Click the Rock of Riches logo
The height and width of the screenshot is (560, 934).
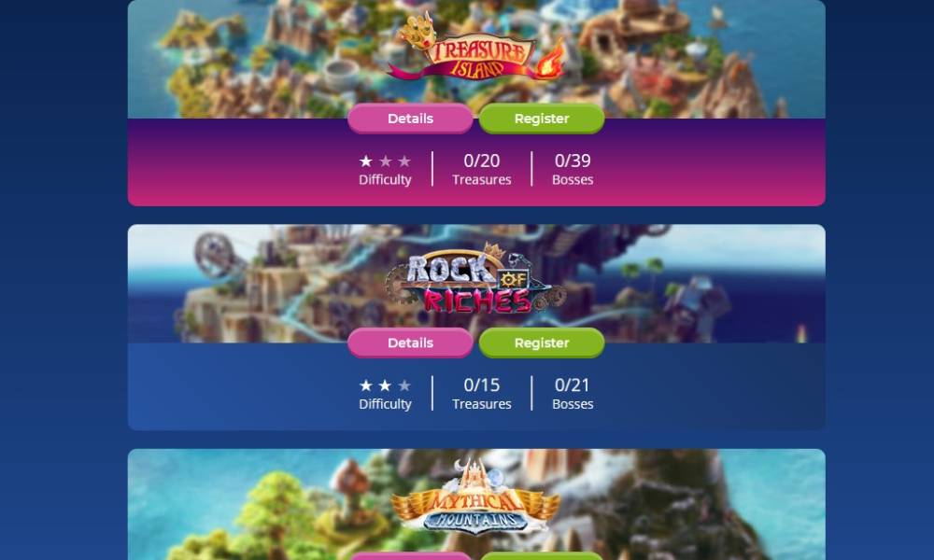pos(474,278)
